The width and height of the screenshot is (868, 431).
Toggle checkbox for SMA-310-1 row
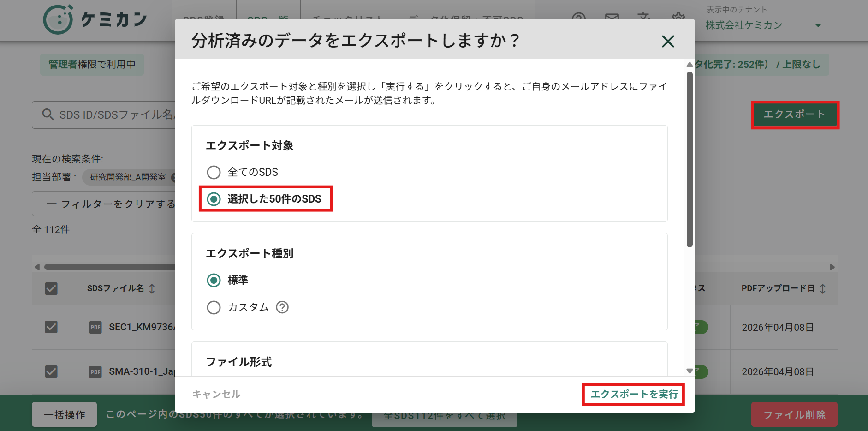coord(51,371)
